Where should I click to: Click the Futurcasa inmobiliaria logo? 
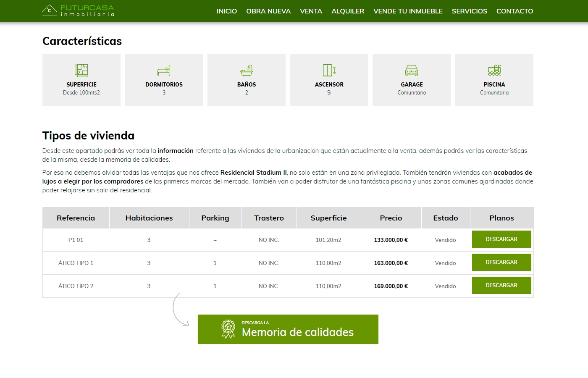78,10
